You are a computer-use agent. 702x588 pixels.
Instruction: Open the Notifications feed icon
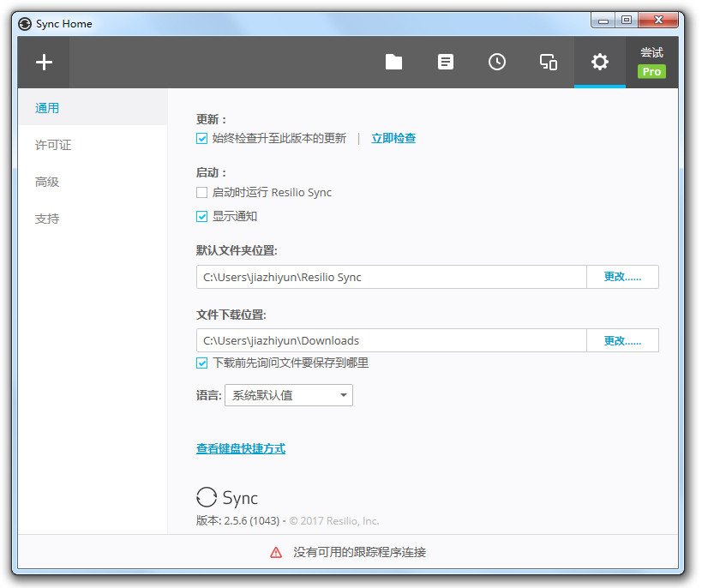click(445, 62)
